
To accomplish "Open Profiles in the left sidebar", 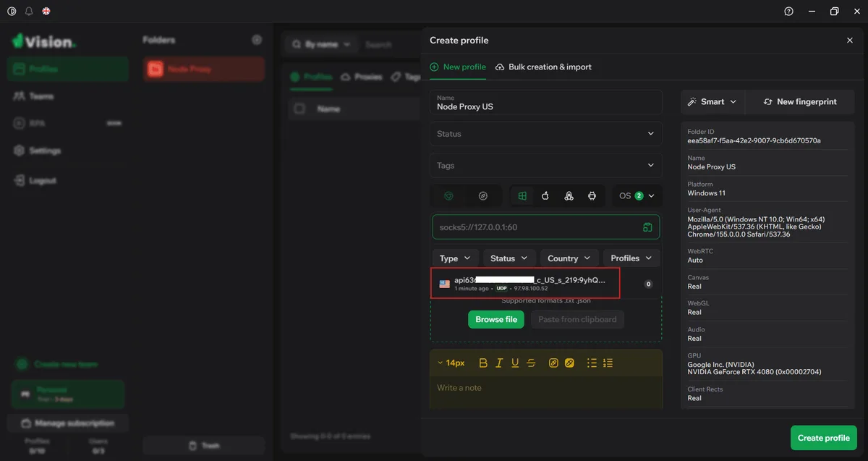I will click(x=68, y=69).
